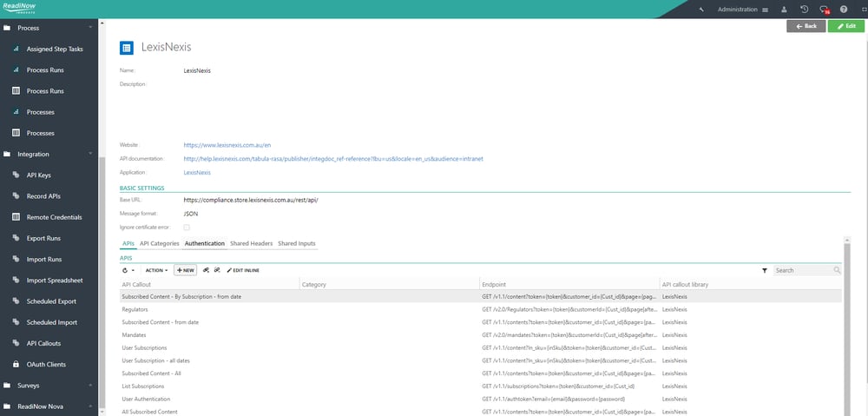Open notifications with red badge

pyautogui.click(x=825, y=10)
